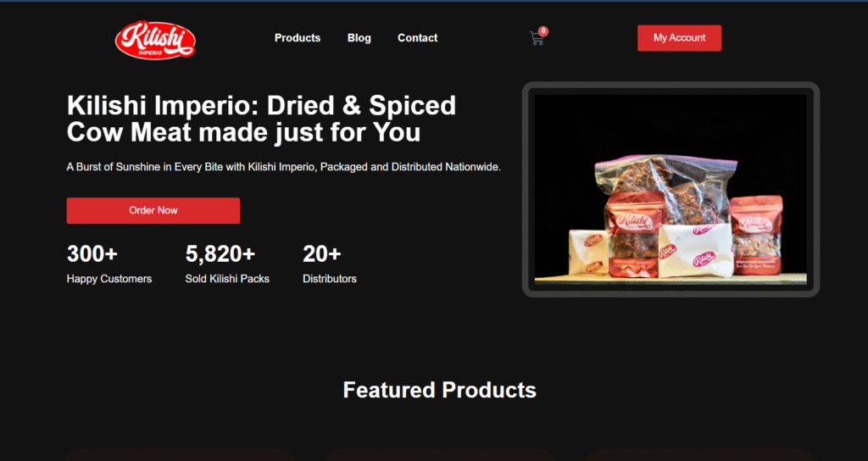The height and width of the screenshot is (461, 868).
Task: Click the Featured Products heading
Action: pyautogui.click(x=440, y=390)
